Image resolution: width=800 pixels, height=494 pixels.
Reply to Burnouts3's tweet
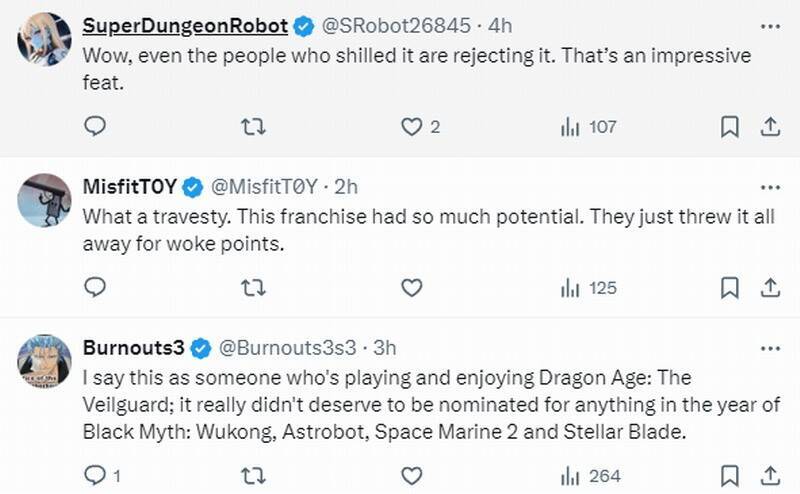pyautogui.click(x=95, y=475)
